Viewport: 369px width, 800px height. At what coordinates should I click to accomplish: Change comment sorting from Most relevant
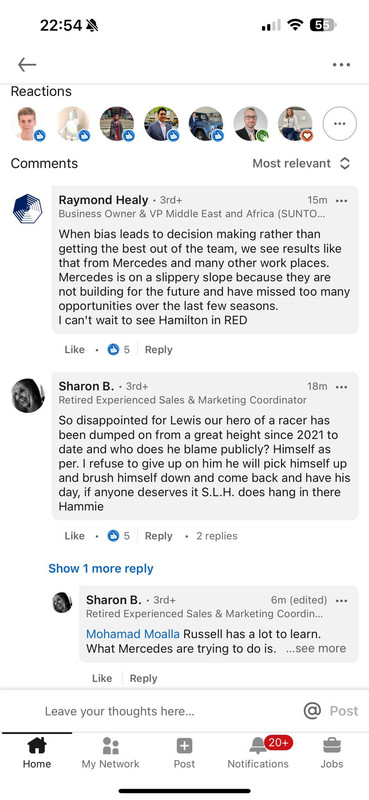301,163
